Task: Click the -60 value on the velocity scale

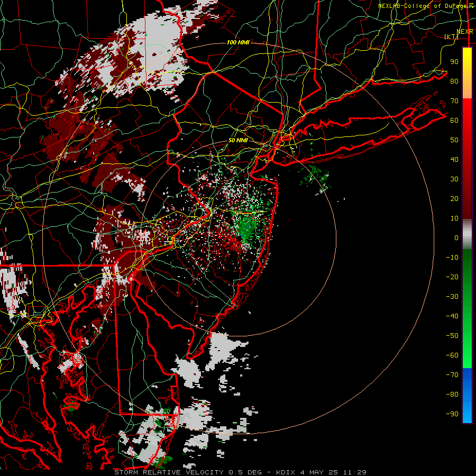Action: 452,355
